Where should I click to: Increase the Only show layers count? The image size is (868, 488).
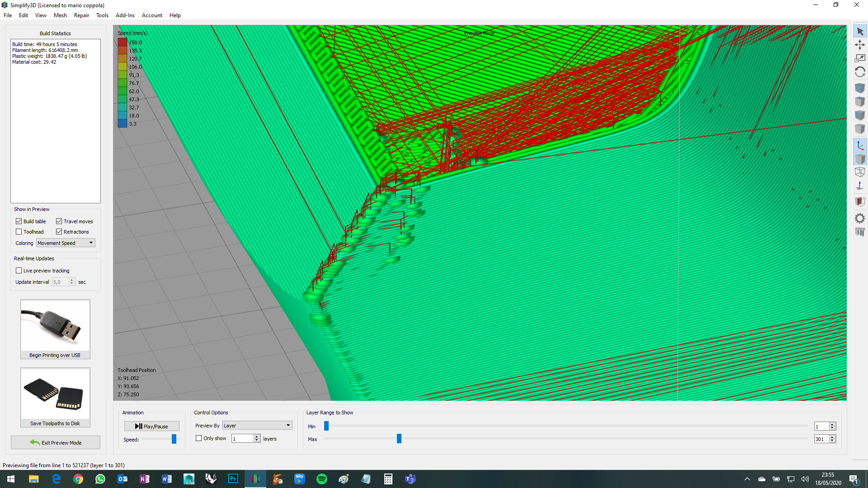[x=257, y=436]
